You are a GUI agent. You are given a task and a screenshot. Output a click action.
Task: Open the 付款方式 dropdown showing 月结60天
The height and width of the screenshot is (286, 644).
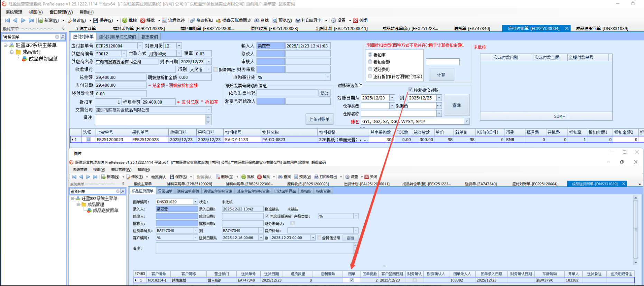pyautogui.click(x=179, y=54)
